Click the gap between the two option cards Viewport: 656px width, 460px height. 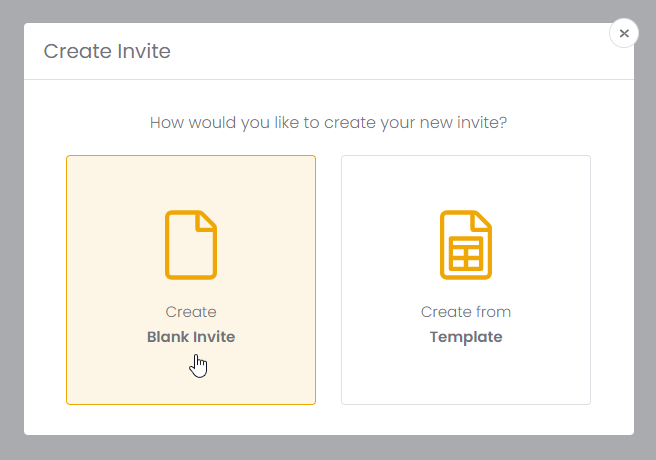click(328, 280)
